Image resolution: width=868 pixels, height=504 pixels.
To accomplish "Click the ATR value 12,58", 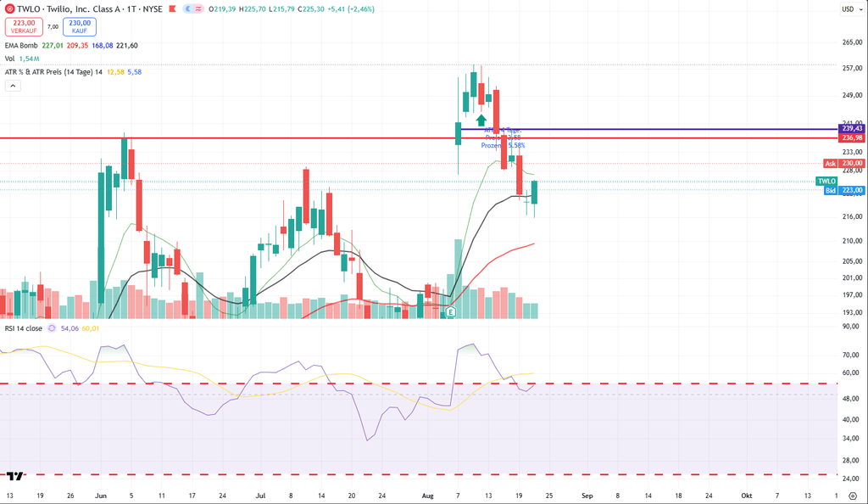I will (x=115, y=72).
